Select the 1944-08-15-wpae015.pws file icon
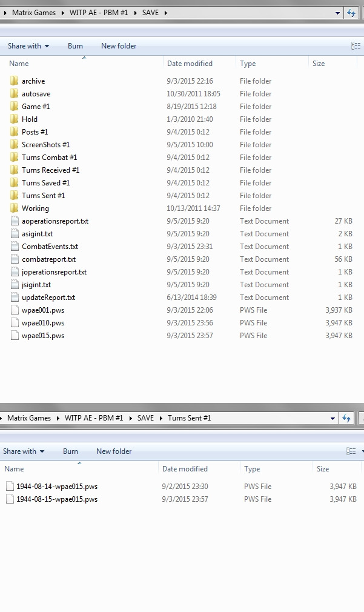The height and width of the screenshot is (612, 364). pos(10,499)
